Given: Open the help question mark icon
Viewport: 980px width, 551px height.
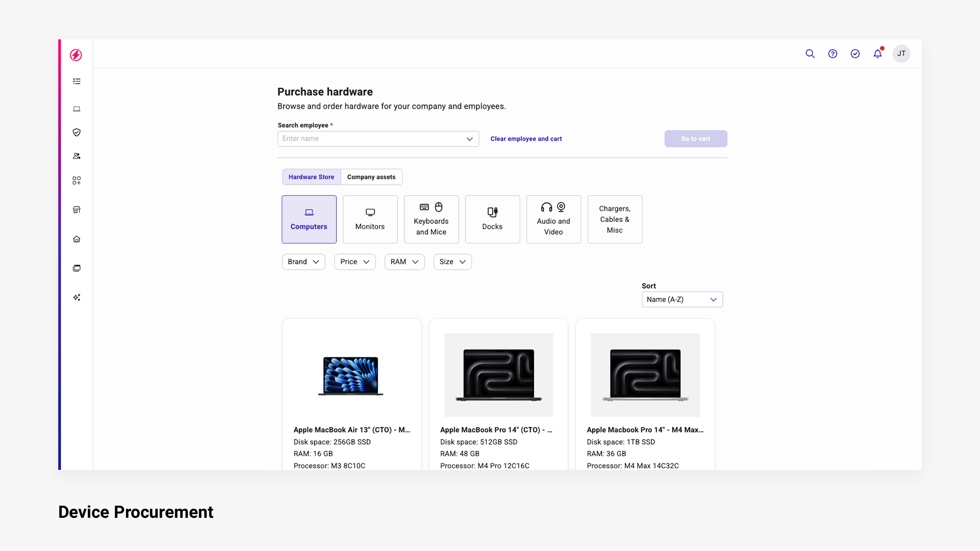Looking at the screenshot, I should coord(832,54).
